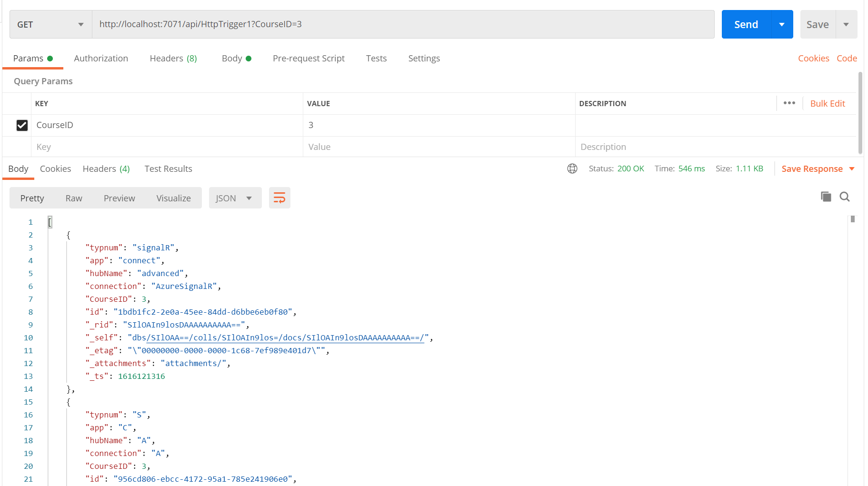Open the three-dots column options menu

pos(789,103)
